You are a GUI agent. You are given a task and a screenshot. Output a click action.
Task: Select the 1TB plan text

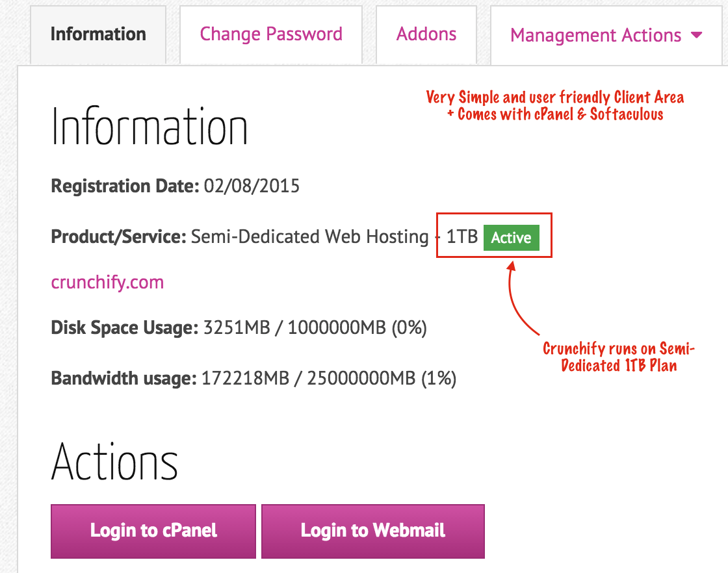pyautogui.click(x=462, y=236)
